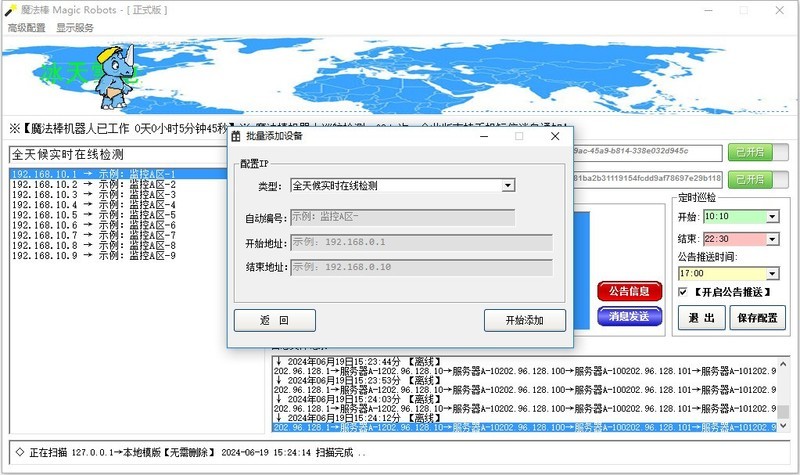Click the 正在扫描 status bar text
800x475 pixels.
coord(190,453)
